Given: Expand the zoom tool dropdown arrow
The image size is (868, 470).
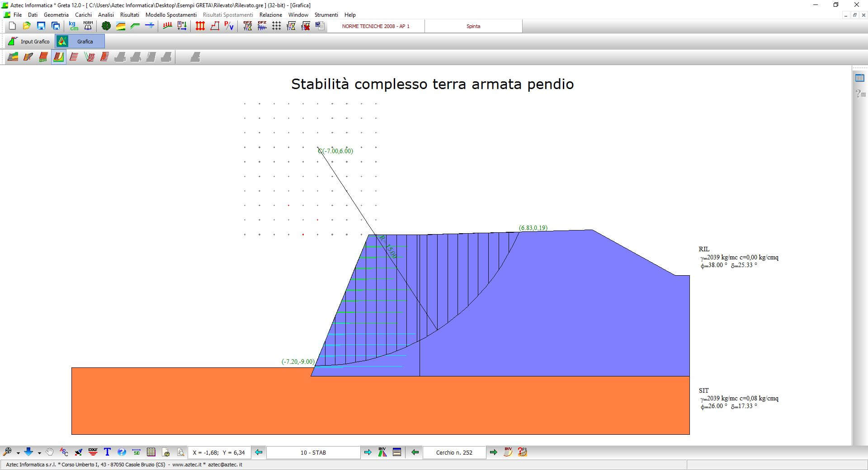Looking at the screenshot, I should click(18, 453).
